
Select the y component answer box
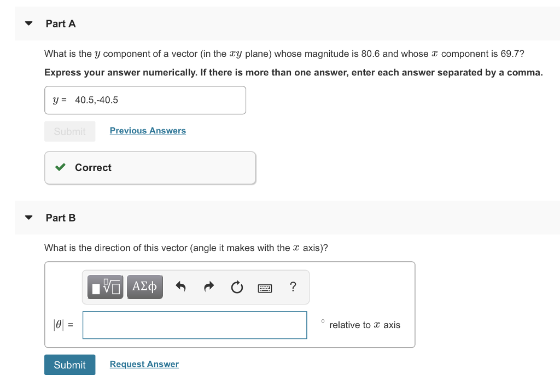(145, 100)
